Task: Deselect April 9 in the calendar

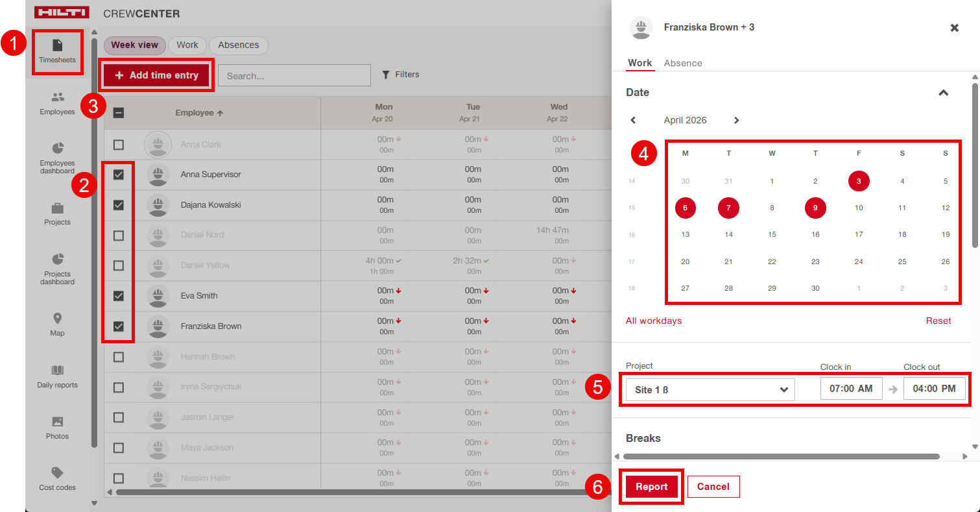Action: [x=815, y=208]
